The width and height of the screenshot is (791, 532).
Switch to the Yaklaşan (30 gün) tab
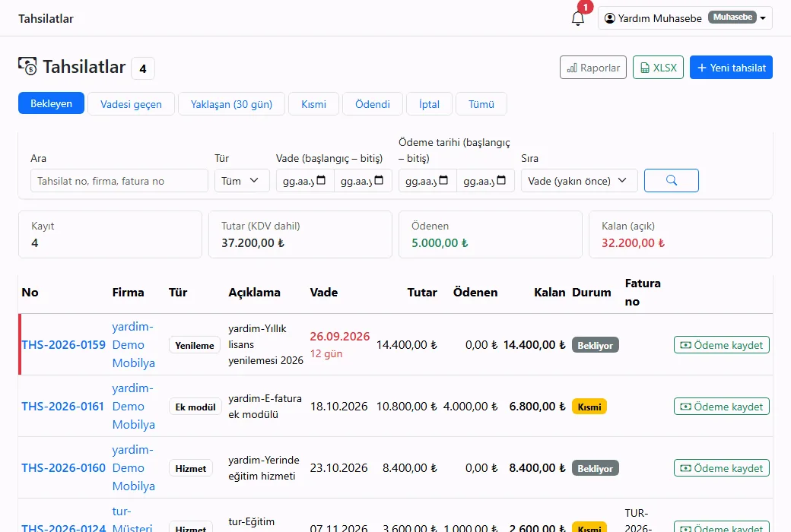231,104
